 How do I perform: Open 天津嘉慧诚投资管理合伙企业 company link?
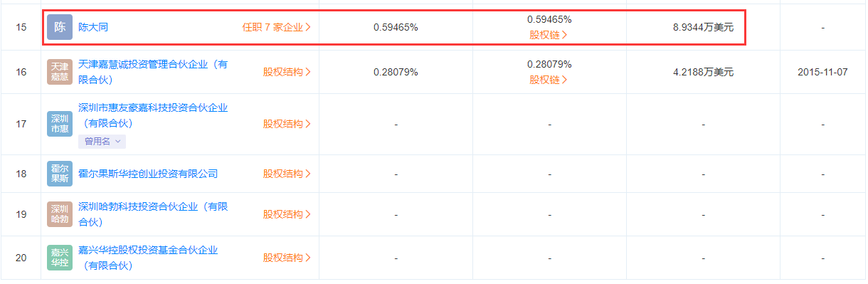[153, 72]
